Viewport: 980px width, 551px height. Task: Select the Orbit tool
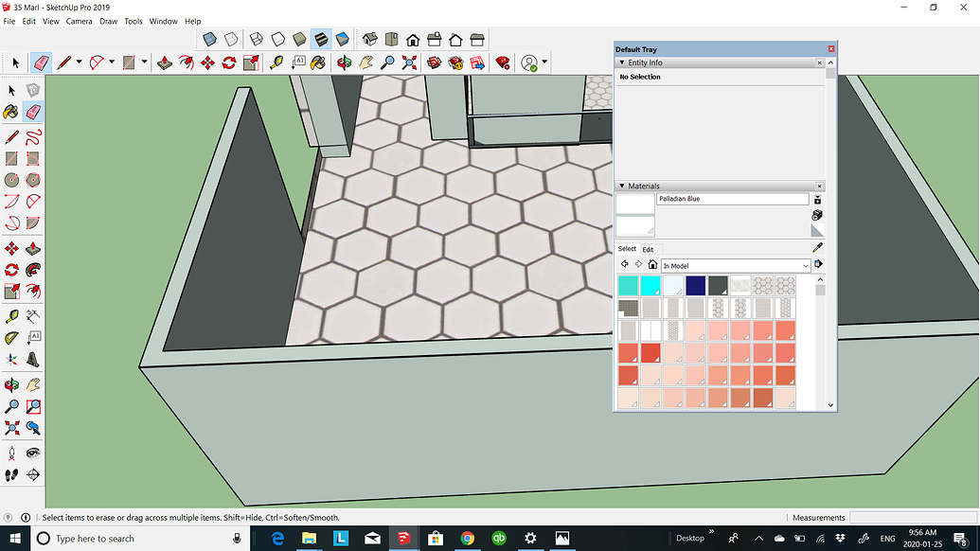pyautogui.click(x=12, y=383)
